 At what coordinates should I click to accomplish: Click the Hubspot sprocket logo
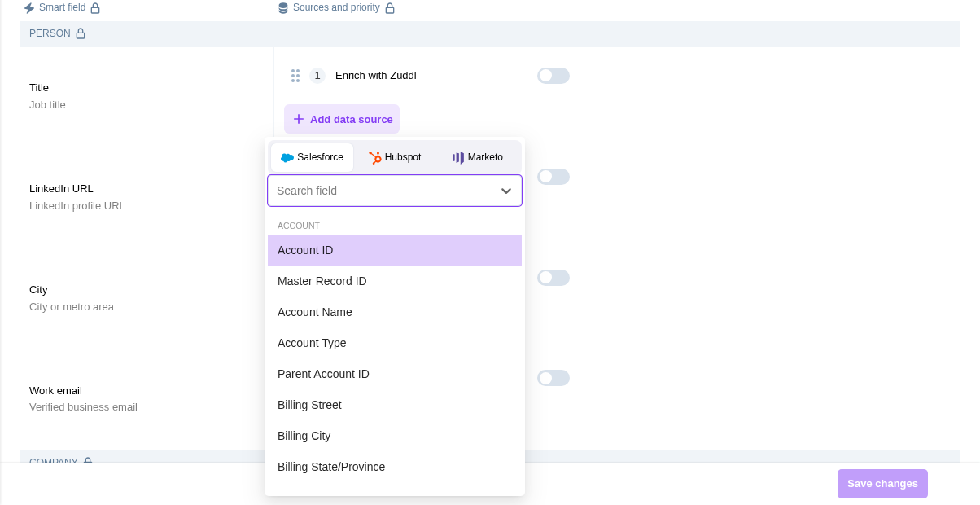click(375, 157)
